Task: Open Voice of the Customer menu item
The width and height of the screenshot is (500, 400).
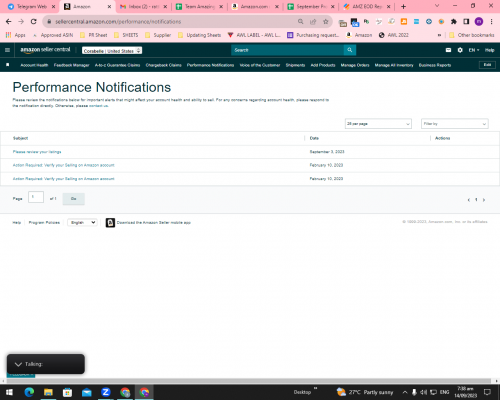Action: click(x=260, y=65)
